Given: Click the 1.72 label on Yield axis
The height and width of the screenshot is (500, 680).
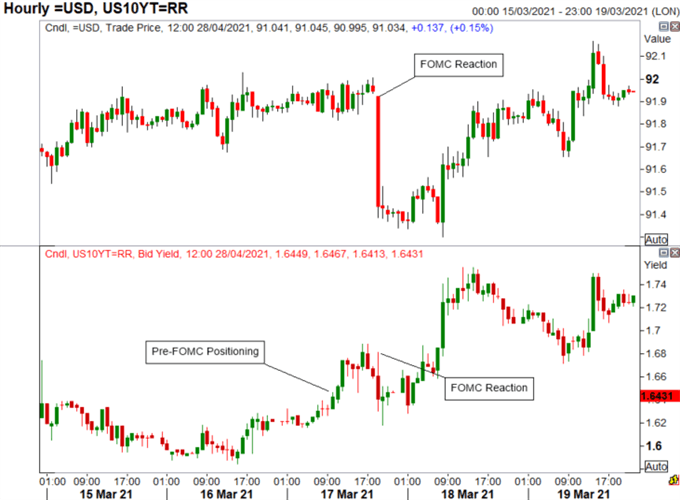Looking at the screenshot, I should [x=656, y=307].
